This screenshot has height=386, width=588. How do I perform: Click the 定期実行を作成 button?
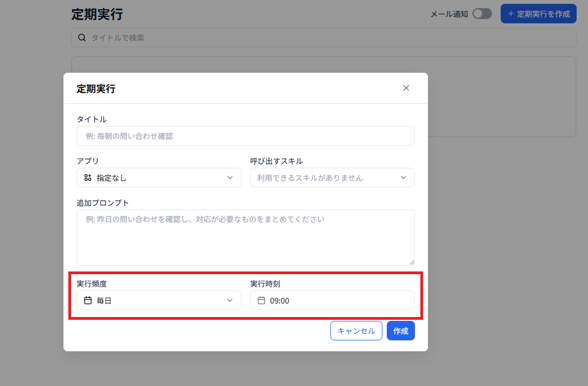pos(538,14)
